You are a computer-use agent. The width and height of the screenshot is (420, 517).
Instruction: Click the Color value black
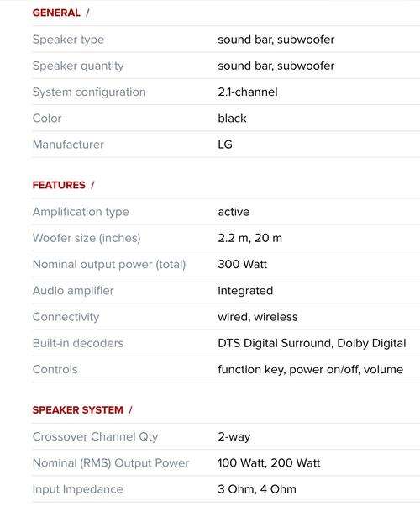[232, 118]
